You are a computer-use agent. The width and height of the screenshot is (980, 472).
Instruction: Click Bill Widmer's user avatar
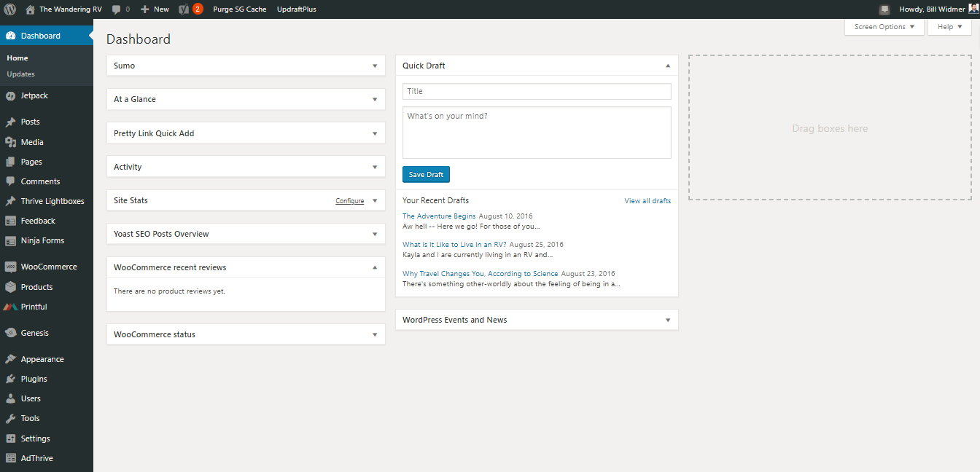pos(973,9)
